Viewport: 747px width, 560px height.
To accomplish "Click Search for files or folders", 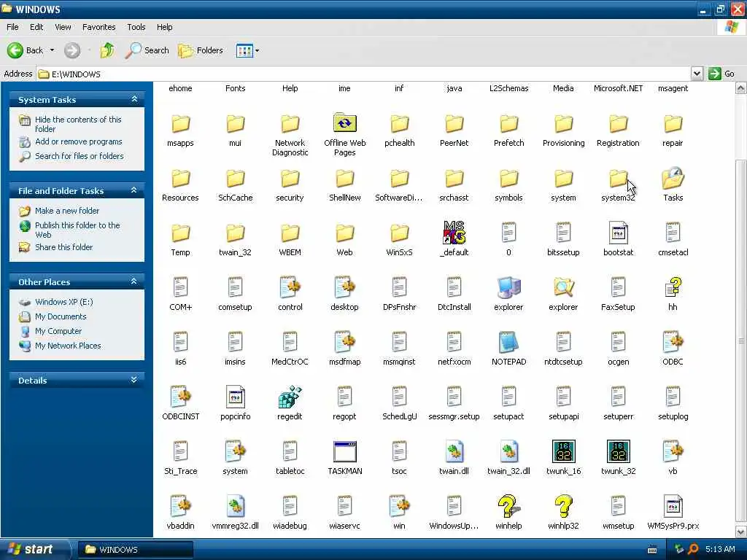I will pyautogui.click(x=79, y=156).
